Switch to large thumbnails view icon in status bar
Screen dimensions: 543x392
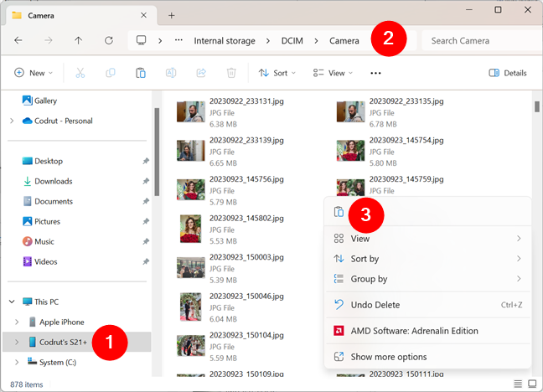[x=532, y=384]
